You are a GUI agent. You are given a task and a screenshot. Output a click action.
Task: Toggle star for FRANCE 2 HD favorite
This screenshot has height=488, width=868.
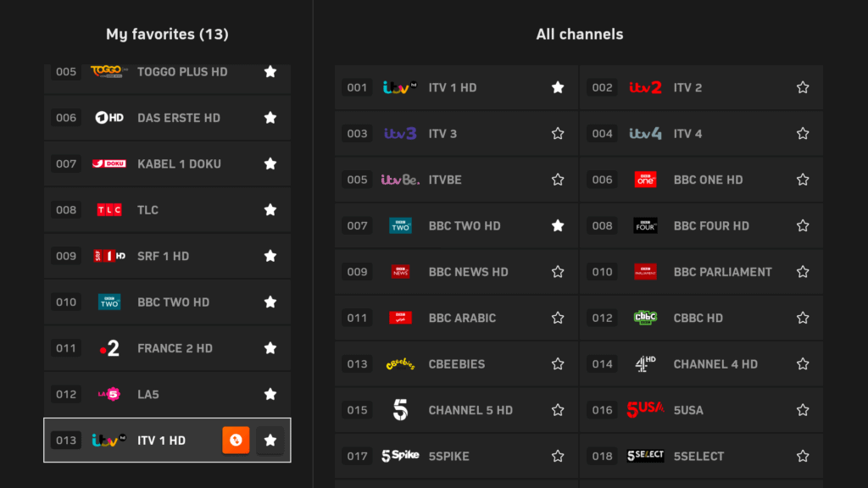270,348
